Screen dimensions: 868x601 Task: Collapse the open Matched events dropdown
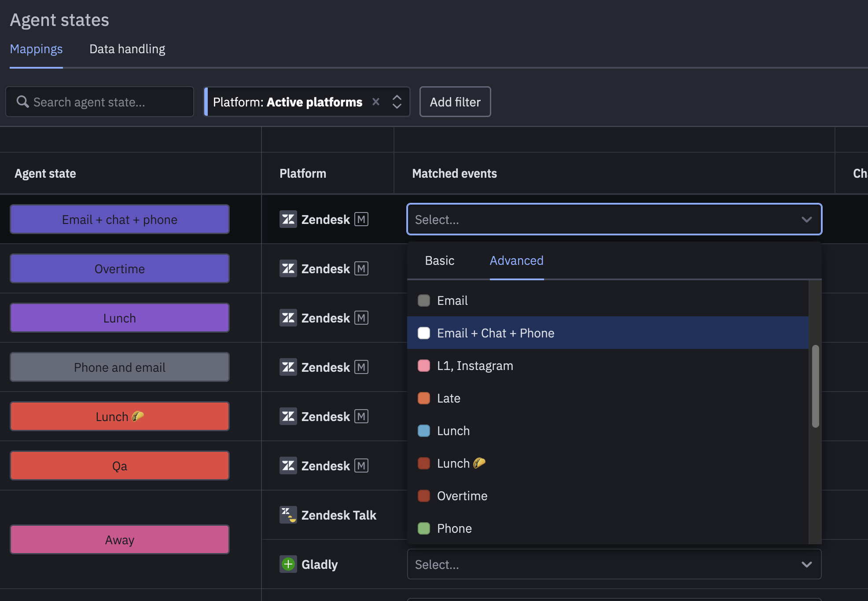[x=807, y=219]
